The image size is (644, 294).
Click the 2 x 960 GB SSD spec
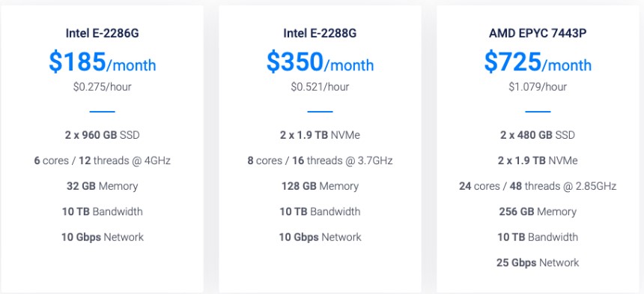coord(103,135)
